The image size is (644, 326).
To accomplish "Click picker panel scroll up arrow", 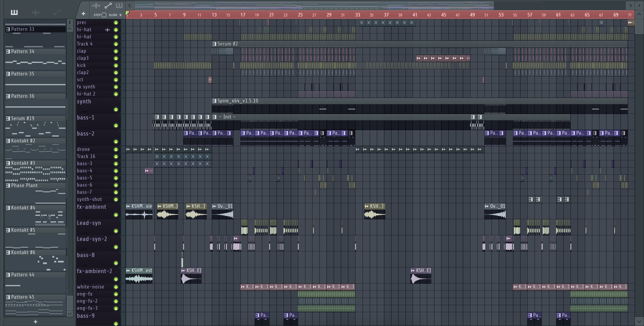I will click(x=70, y=29).
